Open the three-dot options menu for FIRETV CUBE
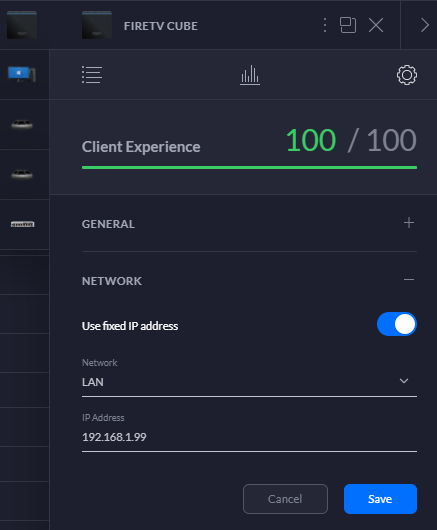The width and height of the screenshot is (437, 530). pyautogui.click(x=325, y=25)
